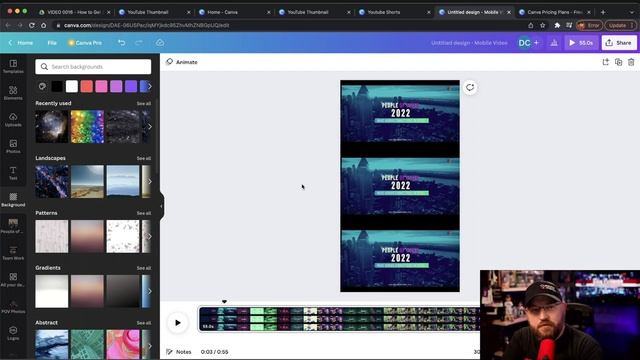Screen dimensions: 640x360
Task: Open the Templates sidebar panel
Action: (x=13, y=66)
